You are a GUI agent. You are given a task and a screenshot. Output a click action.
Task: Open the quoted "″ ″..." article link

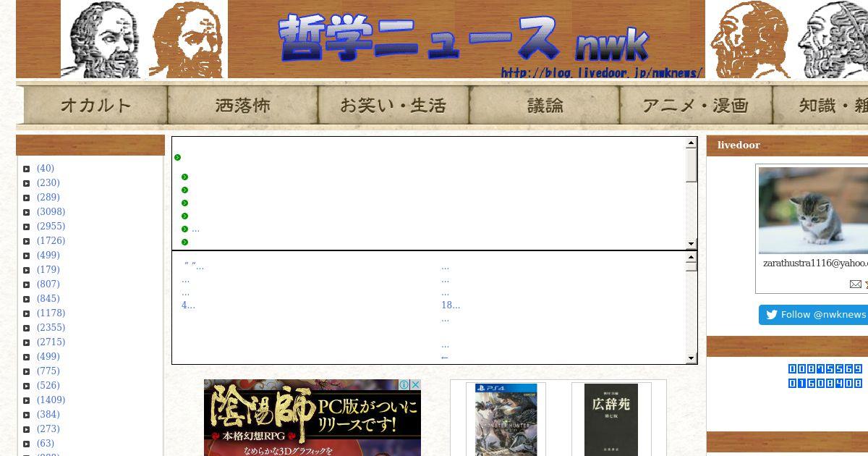click(x=195, y=266)
